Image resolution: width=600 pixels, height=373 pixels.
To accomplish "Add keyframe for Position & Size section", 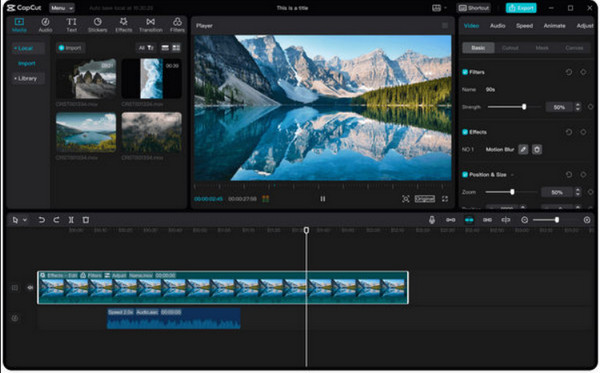I will coord(583,174).
